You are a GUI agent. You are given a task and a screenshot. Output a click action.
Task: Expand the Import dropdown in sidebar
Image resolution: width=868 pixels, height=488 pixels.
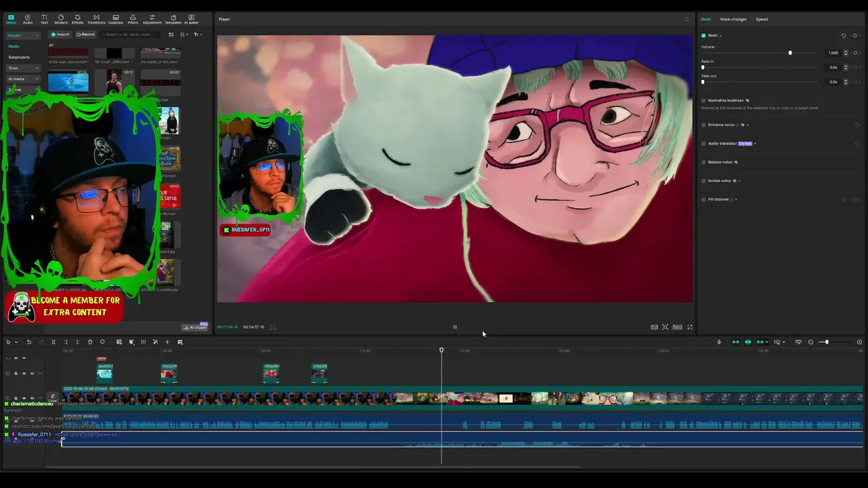[23, 35]
